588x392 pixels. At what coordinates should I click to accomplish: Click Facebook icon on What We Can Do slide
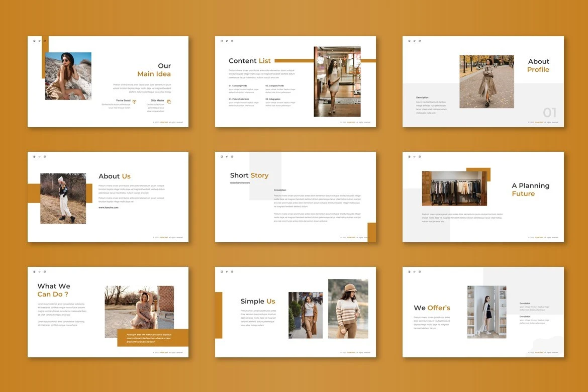point(34,272)
